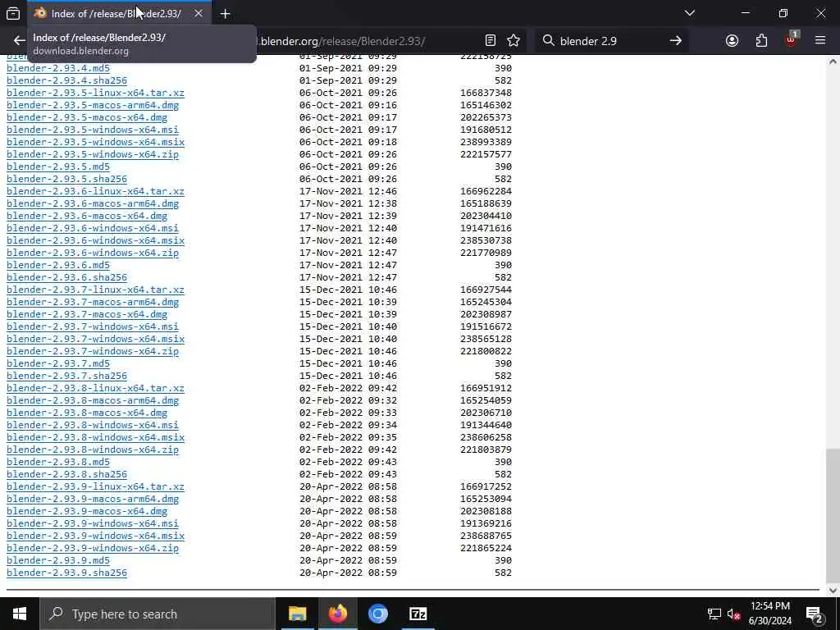
Task: Download blender-2.93.7-windows-x64.msix
Action: tap(95, 339)
